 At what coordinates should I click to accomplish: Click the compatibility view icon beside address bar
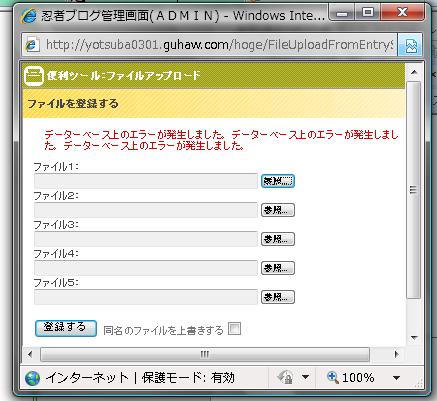[411, 45]
